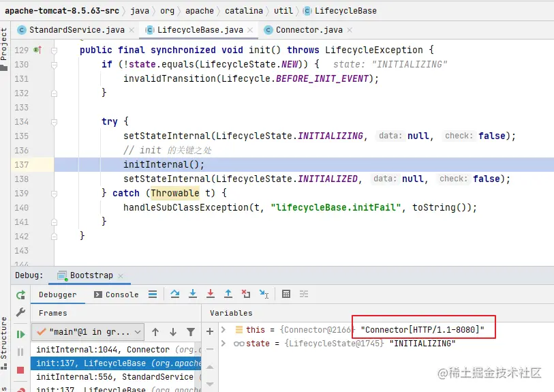
Task: Move to the next frame with down arrow
Action: [x=173, y=332]
